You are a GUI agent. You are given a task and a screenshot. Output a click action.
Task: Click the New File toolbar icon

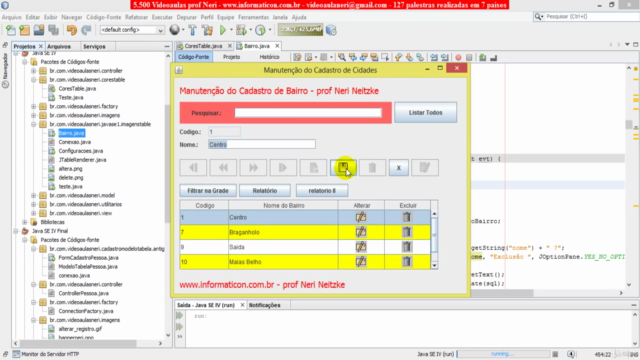pos(11,30)
